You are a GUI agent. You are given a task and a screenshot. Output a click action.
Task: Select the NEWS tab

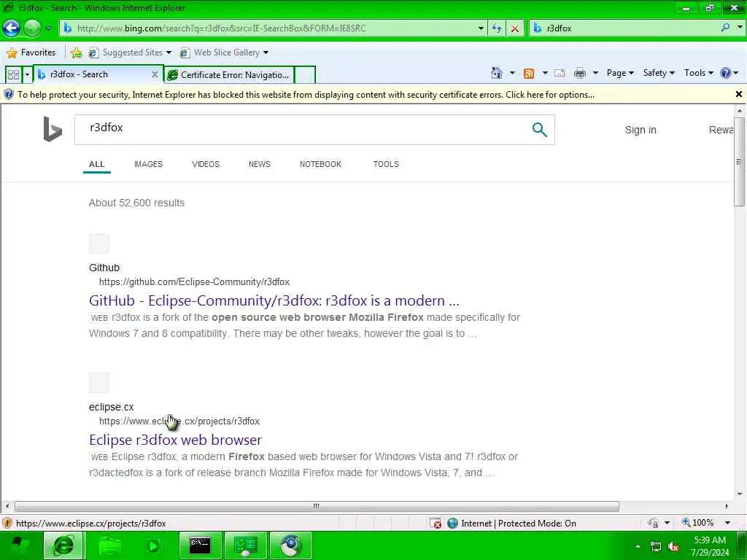[x=259, y=164]
